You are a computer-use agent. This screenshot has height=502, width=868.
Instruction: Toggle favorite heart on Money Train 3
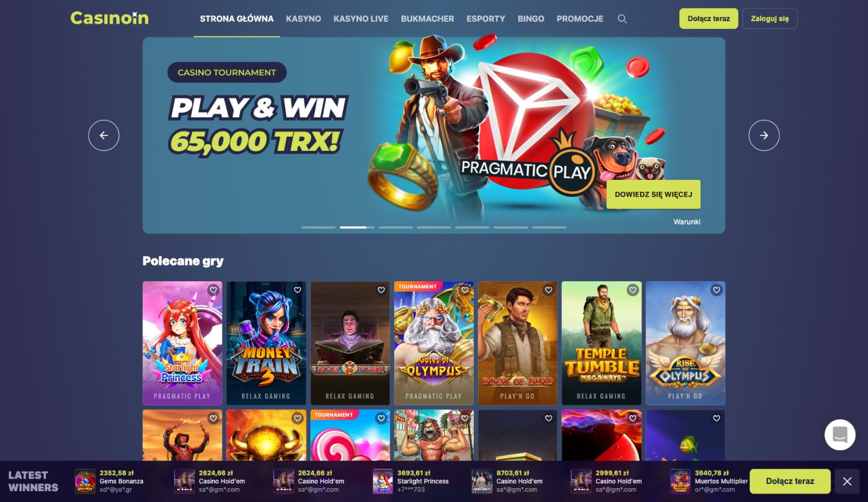coord(297,290)
